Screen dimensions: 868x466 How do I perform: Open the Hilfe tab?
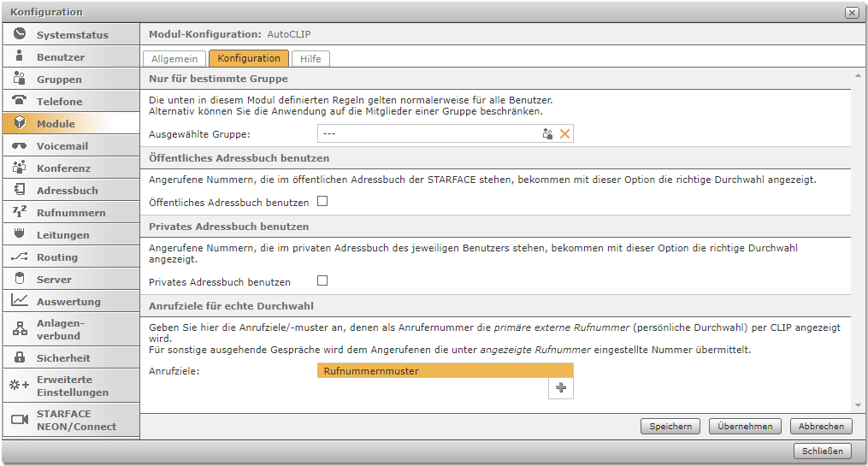tap(310, 59)
